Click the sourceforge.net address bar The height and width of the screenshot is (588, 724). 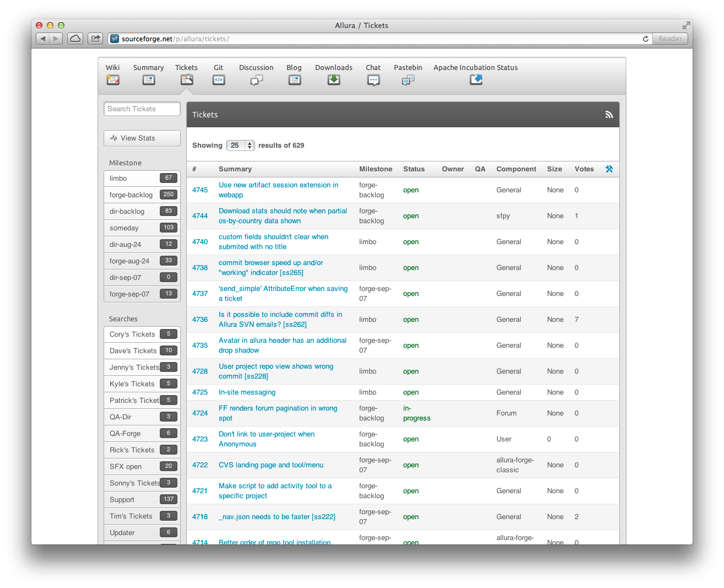click(x=380, y=39)
